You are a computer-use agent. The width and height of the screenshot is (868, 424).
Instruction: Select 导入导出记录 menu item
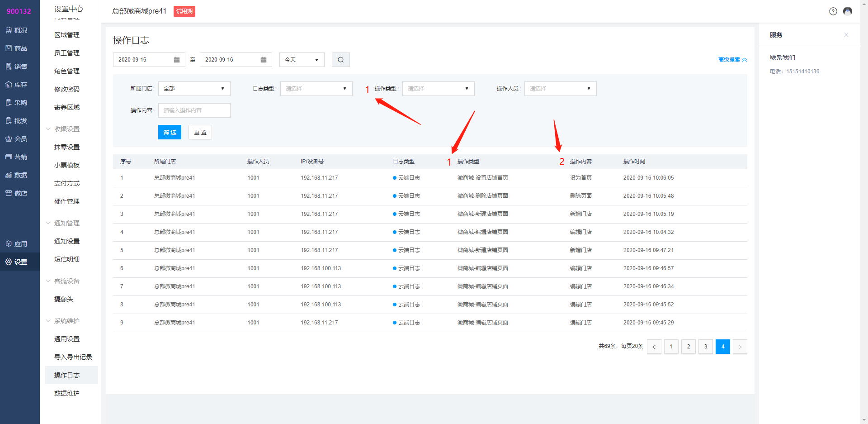coord(73,357)
